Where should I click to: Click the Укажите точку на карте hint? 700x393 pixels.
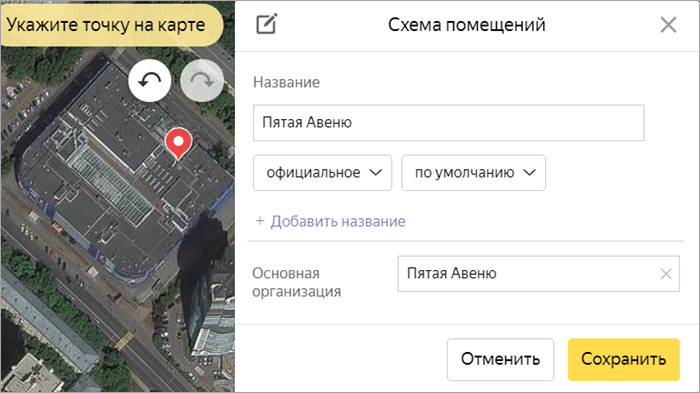[x=107, y=25]
